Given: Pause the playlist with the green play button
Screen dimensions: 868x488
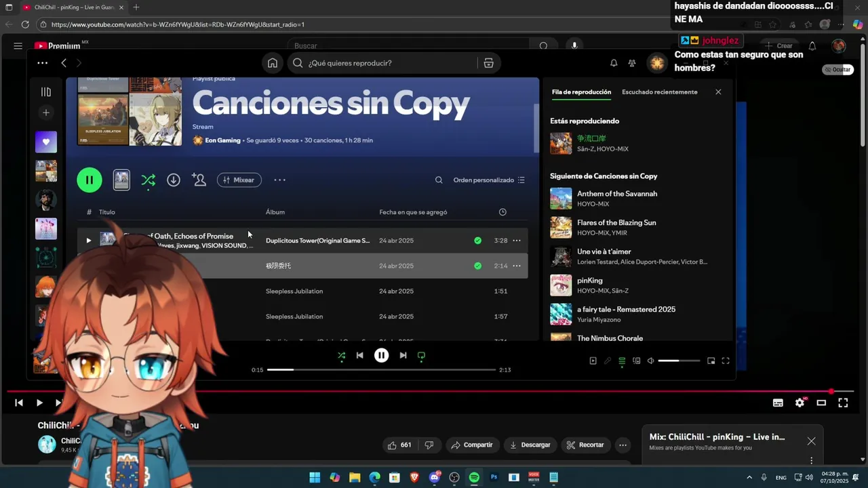Looking at the screenshot, I should point(90,180).
